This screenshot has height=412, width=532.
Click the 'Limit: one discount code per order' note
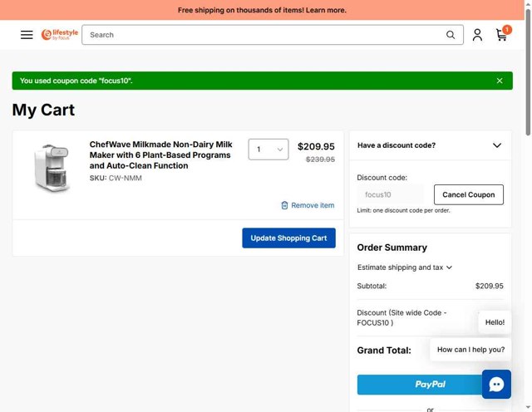403,211
